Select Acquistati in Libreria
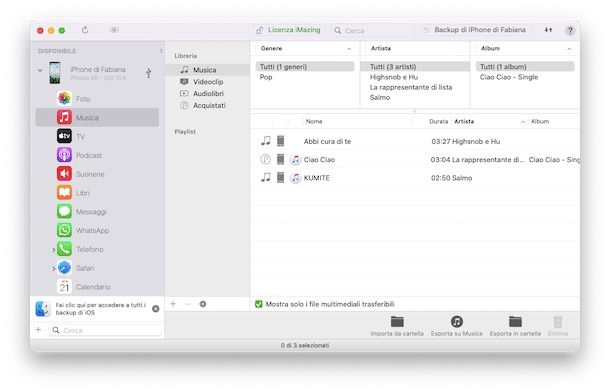 (x=207, y=105)
